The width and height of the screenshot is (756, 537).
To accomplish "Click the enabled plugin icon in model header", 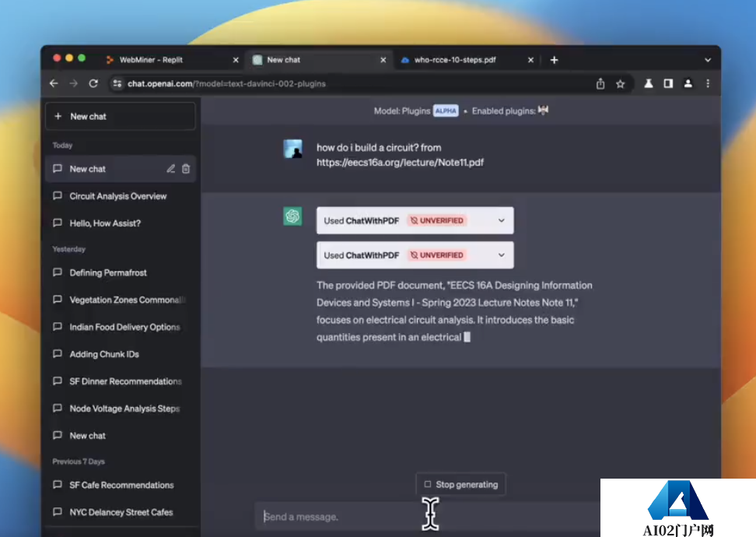I will pos(543,111).
